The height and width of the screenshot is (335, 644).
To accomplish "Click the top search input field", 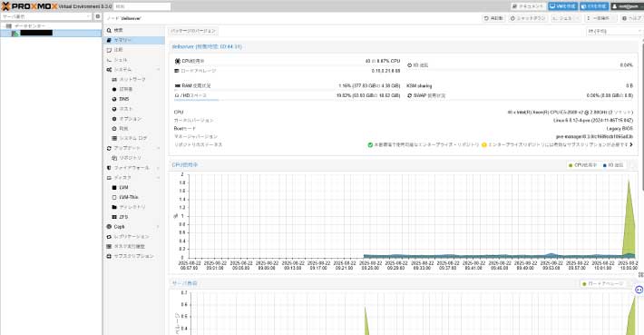I will pos(142,6).
